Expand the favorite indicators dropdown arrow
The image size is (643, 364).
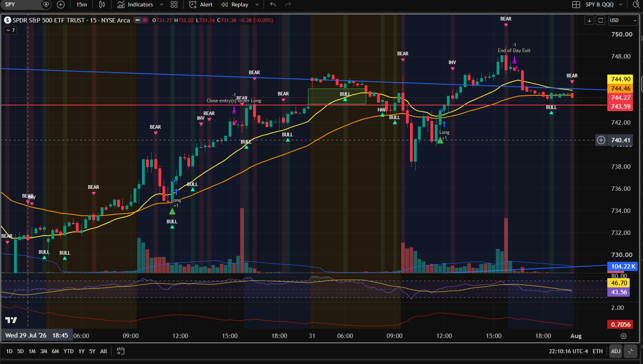tap(162, 4)
